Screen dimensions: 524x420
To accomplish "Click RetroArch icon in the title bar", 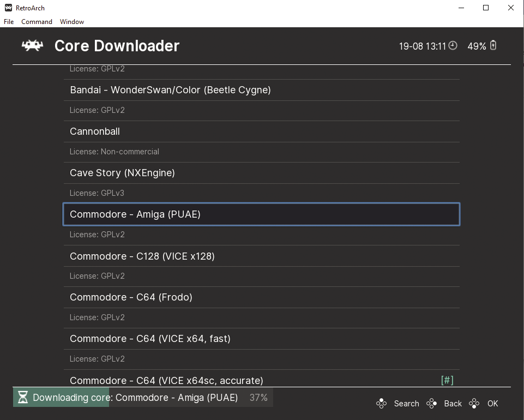I will click(8, 8).
